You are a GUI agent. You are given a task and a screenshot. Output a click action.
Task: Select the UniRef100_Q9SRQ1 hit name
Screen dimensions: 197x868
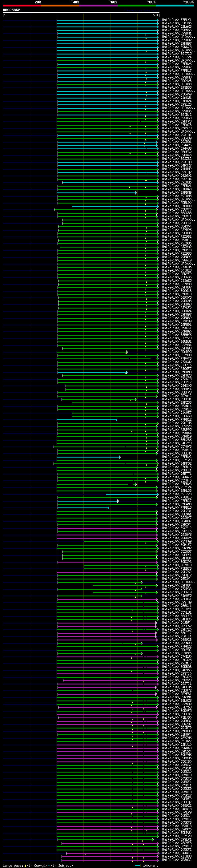coord(176,142)
